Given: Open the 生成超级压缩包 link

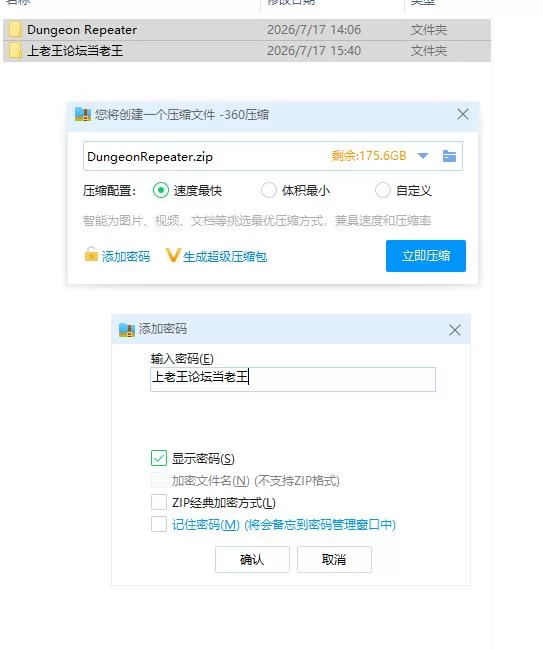Looking at the screenshot, I should 225,257.
